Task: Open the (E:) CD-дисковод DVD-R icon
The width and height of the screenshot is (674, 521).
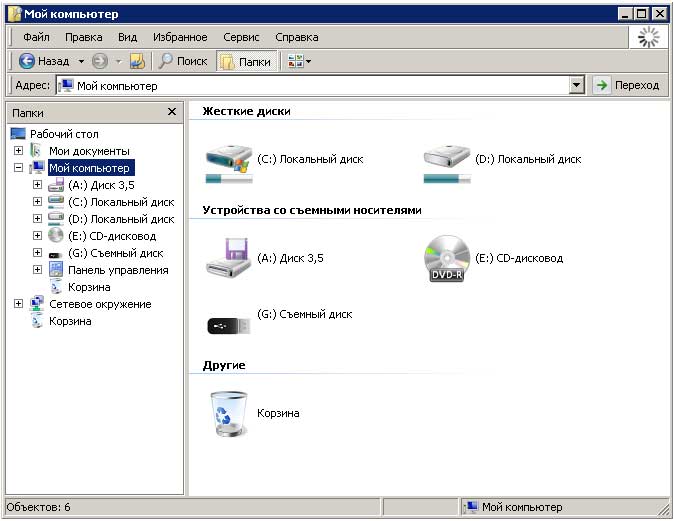Action: tap(446, 260)
